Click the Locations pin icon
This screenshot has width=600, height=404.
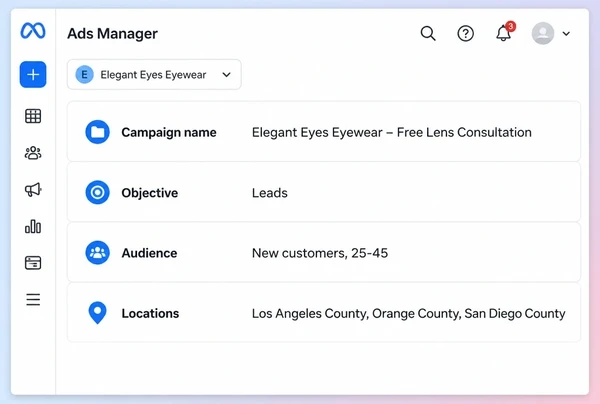click(97, 313)
